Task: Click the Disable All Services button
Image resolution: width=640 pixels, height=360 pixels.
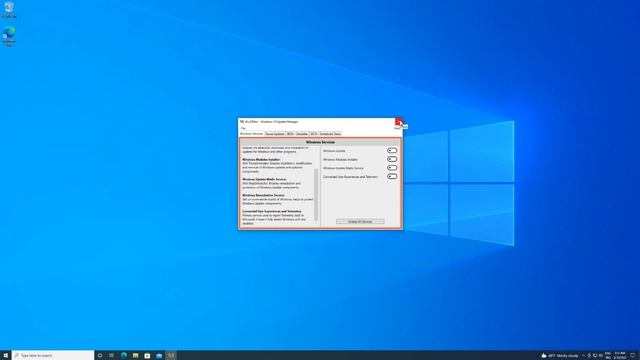Action: click(360, 221)
